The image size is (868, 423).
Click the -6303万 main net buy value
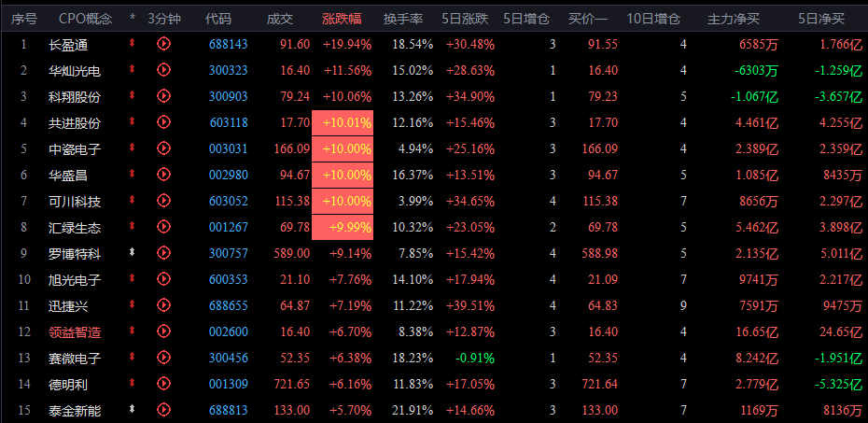[x=756, y=71]
